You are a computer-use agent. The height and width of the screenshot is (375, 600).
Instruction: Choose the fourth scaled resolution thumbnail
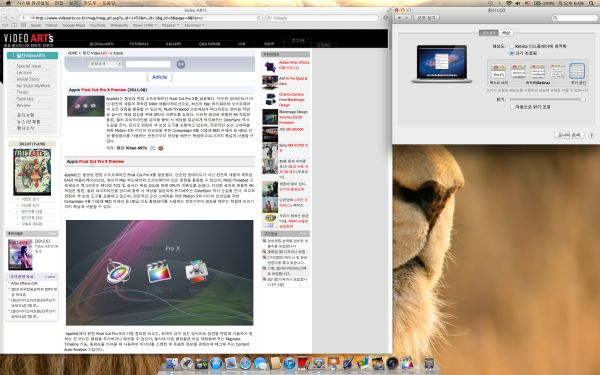pyautogui.click(x=558, y=72)
